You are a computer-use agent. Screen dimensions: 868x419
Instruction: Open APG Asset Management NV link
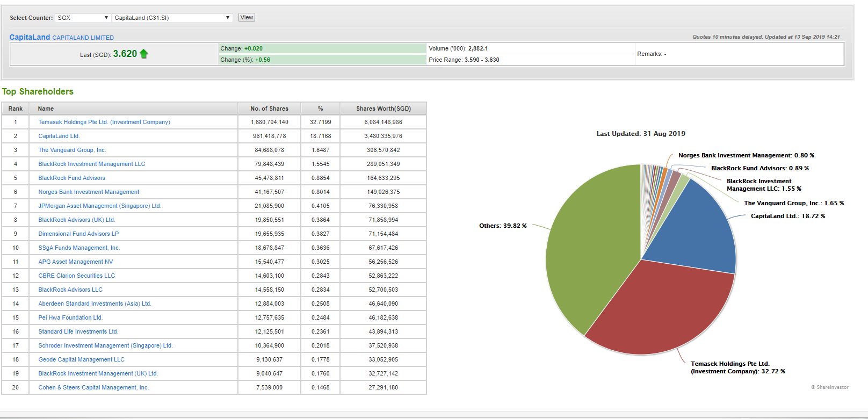coord(76,262)
